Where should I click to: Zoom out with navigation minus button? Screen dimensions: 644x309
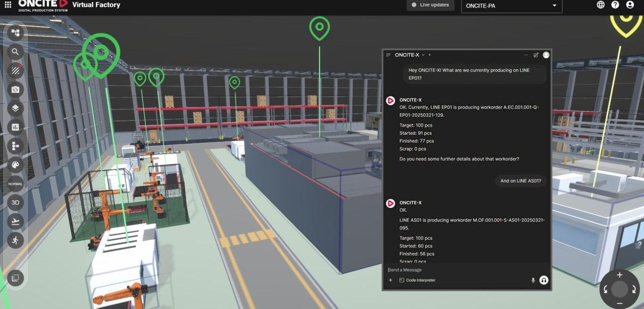pos(619,303)
